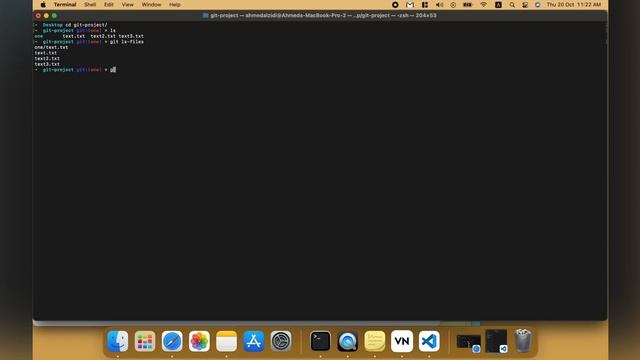Switch to Terminal in the Dock
Image resolution: width=640 pixels, height=360 pixels.
pos(320,341)
